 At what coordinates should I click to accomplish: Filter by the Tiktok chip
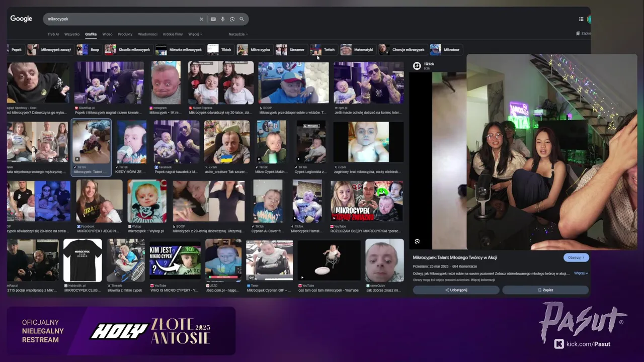click(220, 50)
